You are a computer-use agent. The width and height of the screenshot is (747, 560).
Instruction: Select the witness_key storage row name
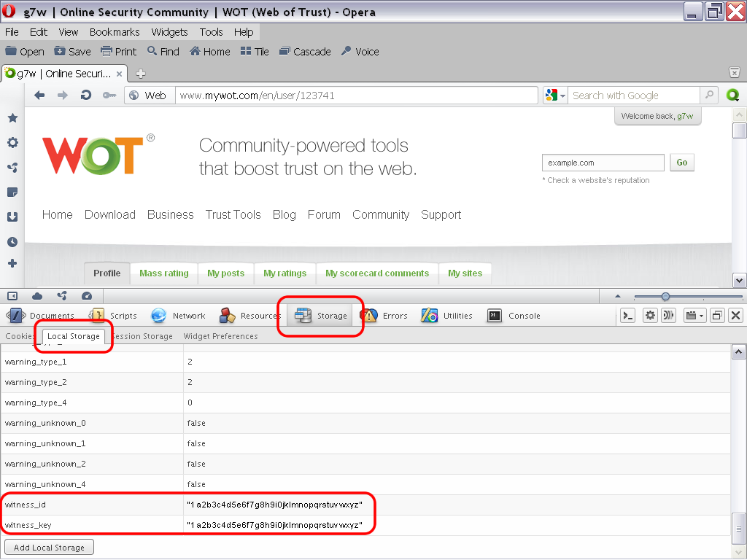(x=28, y=525)
